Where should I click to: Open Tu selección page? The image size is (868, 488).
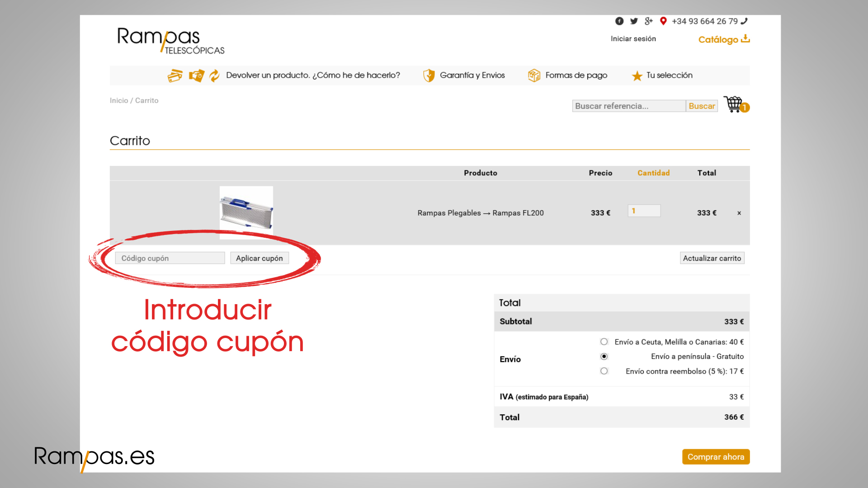670,75
